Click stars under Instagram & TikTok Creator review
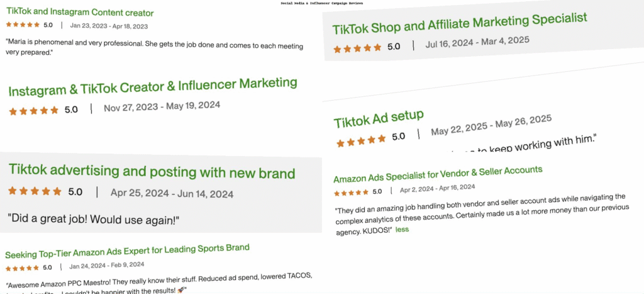 click(34, 111)
